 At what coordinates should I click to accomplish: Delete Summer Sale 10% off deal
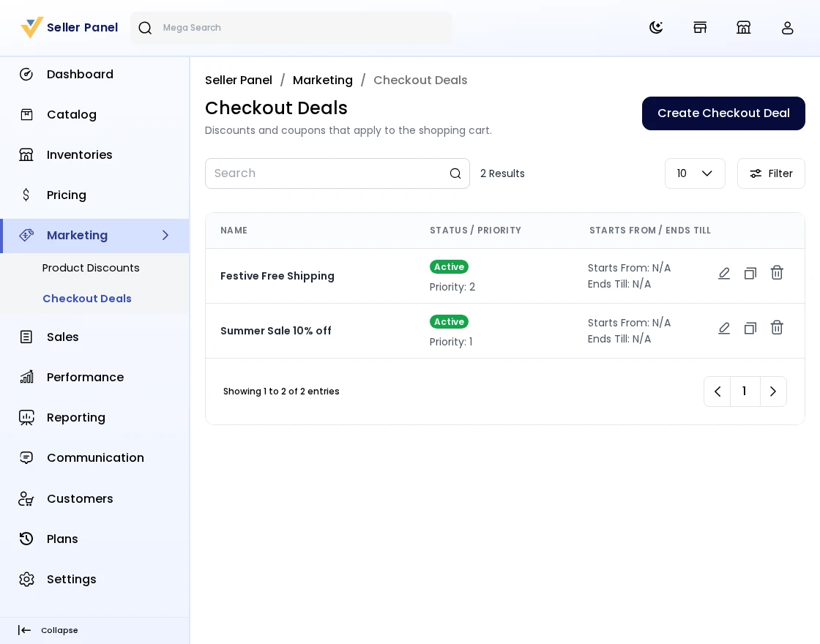click(x=777, y=328)
